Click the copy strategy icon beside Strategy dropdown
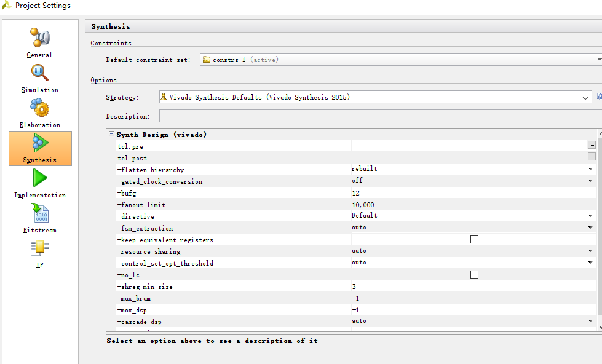This screenshot has height=364, width=602. (599, 97)
